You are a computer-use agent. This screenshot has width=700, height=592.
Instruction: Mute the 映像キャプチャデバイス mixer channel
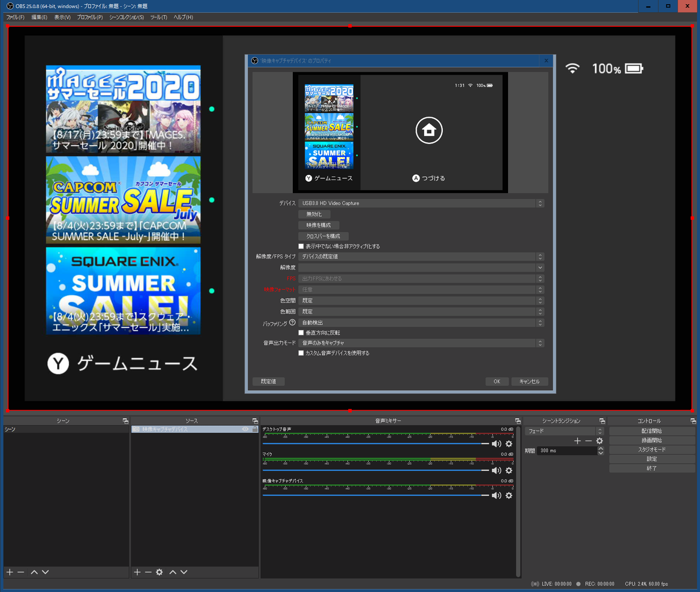(496, 495)
